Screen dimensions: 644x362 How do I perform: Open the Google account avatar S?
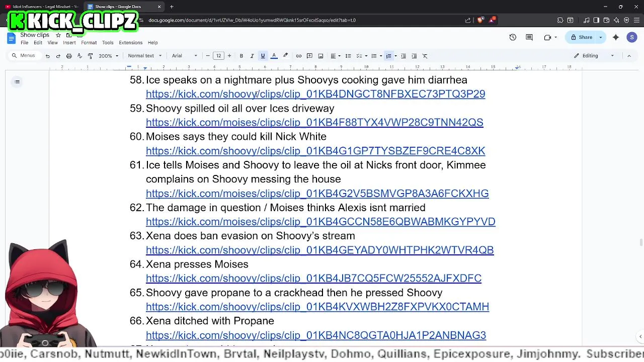click(x=632, y=37)
